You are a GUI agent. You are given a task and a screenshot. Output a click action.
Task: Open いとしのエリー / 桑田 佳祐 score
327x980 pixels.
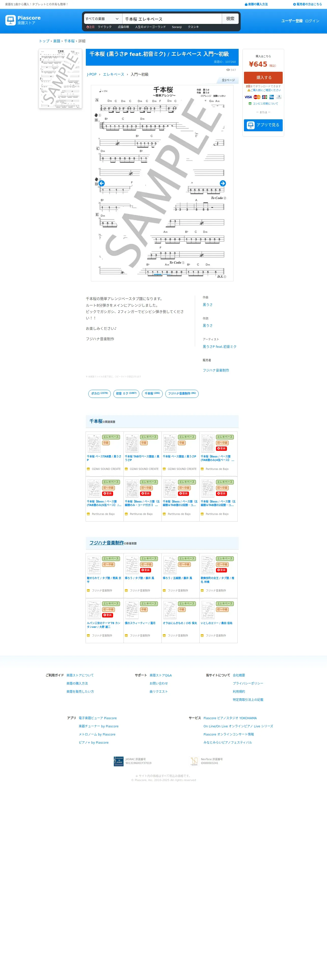tap(216, 623)
